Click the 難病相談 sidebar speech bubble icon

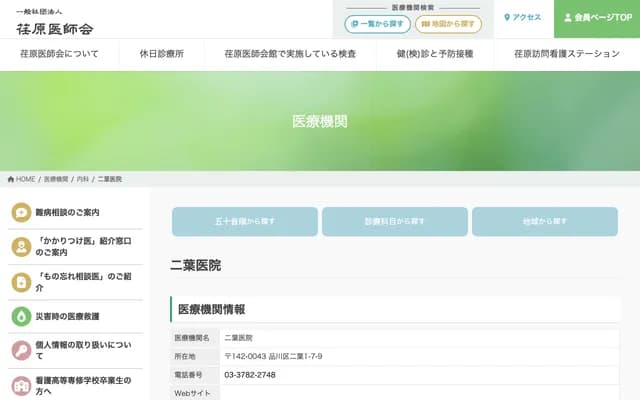pos(21,212)
